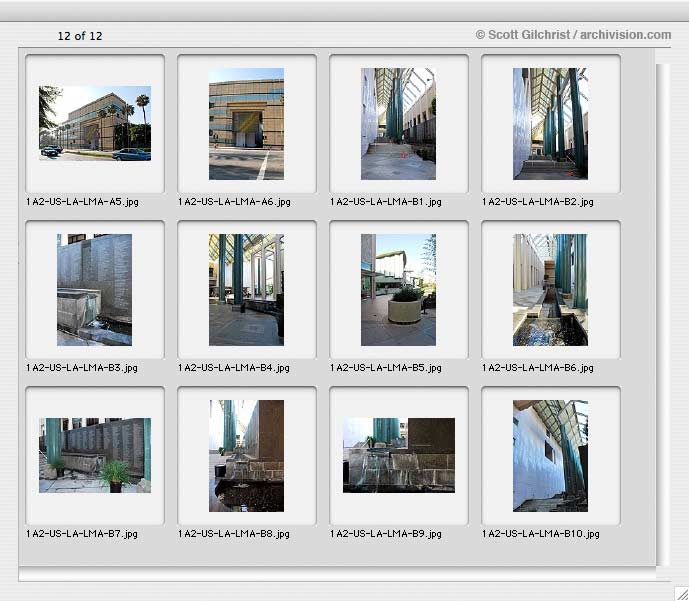The width and height of the screenshot is (689, 601).
Task: Click the 1A2-US-LA-LMA-B9.jpg waterfall thumbnail
Action: pos(399,455)
